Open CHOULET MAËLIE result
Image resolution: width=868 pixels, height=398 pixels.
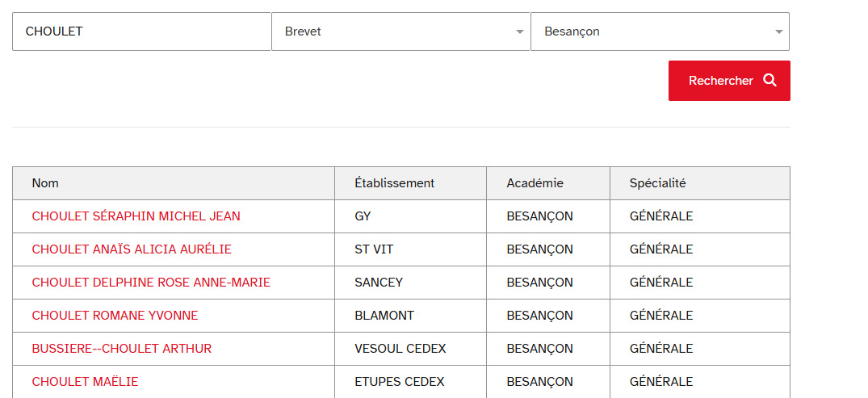[x=86, y=382]
